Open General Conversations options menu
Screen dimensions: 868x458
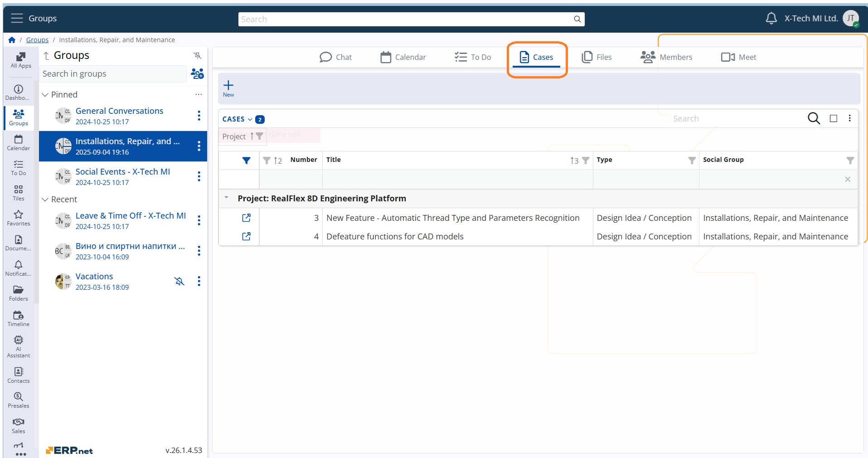[199, 116]
